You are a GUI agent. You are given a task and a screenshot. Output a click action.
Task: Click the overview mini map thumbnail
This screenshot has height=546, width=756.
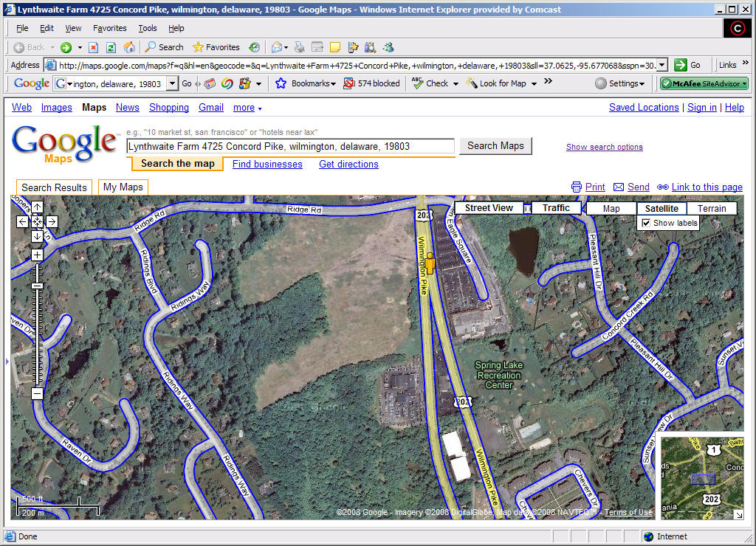[x=703, y=479]
